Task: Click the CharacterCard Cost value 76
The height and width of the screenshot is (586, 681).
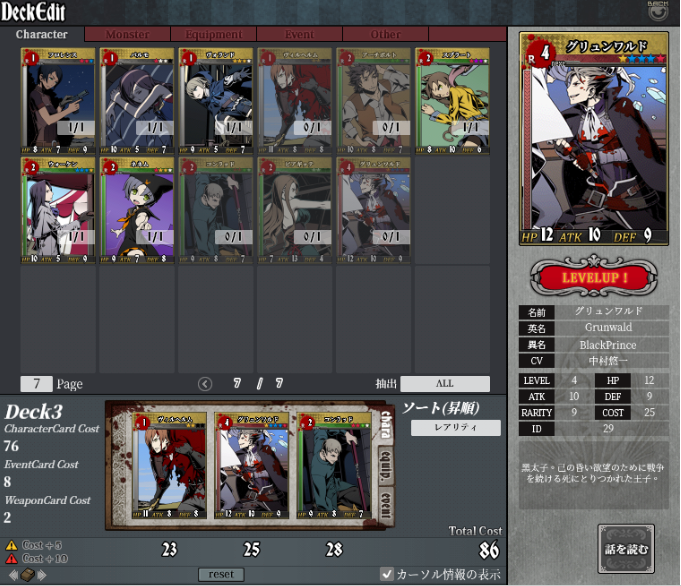Action: tap(11, 446)
